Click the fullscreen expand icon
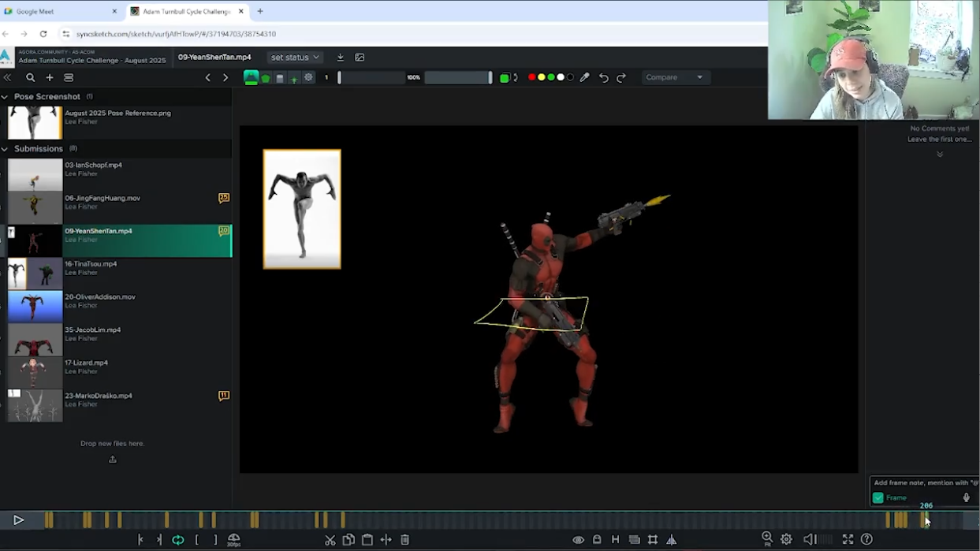980x551 pixels. pyautogui.click(x=848, y=539)
